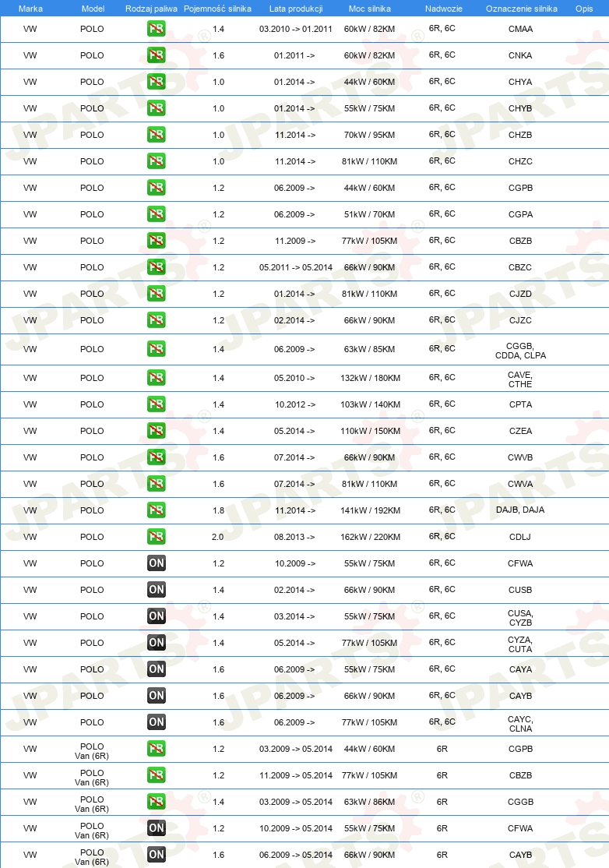
Task: Select the petrol icon in the CHYB row
Action: [157, 108]
